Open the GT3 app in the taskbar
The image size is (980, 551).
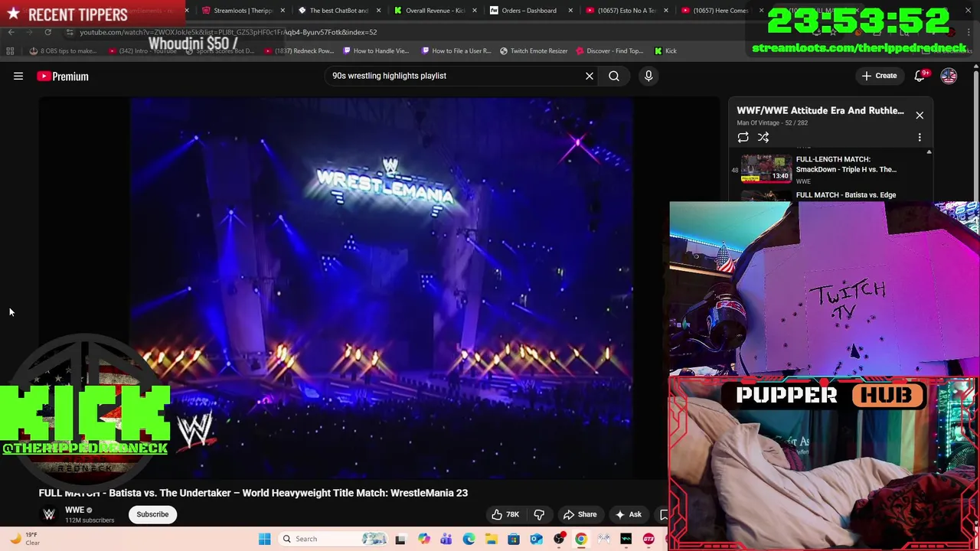click(648, 539)
